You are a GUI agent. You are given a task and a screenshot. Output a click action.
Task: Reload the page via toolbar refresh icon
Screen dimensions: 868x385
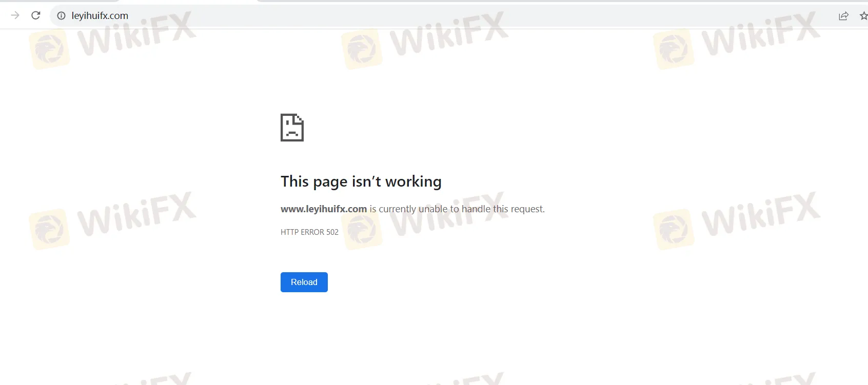pos(36,15)
